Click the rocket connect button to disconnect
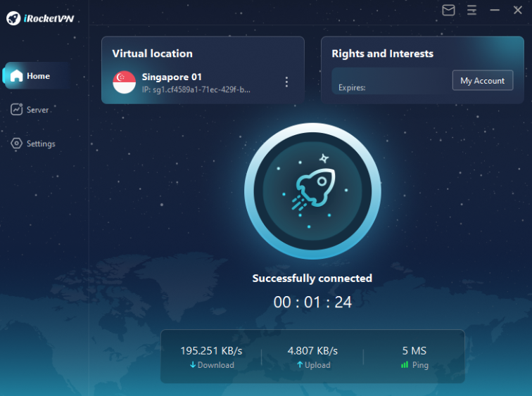 pyautogui.click(x=312, y=191)
